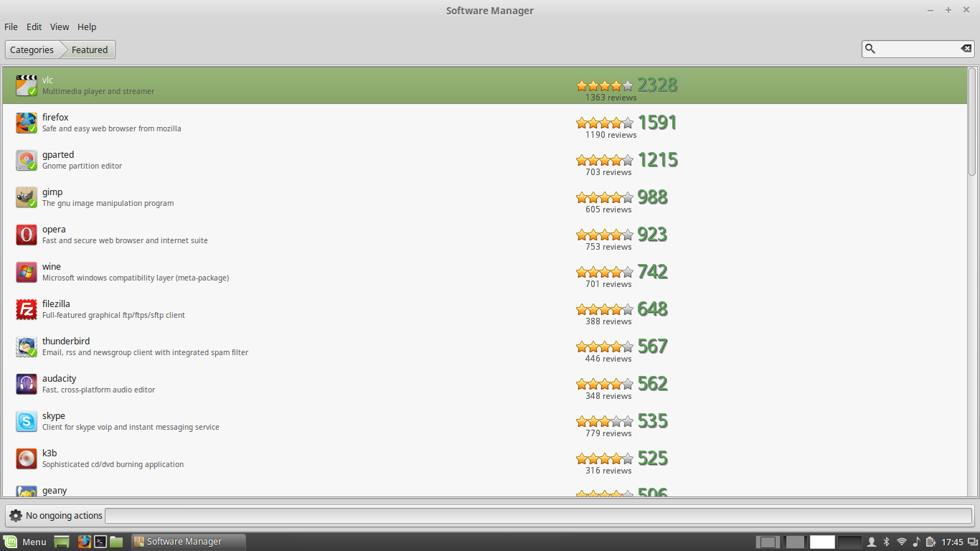Click '753 reviews' for opera
The height and width of the screenshot is (551, 980).
(x=608, y=247)
